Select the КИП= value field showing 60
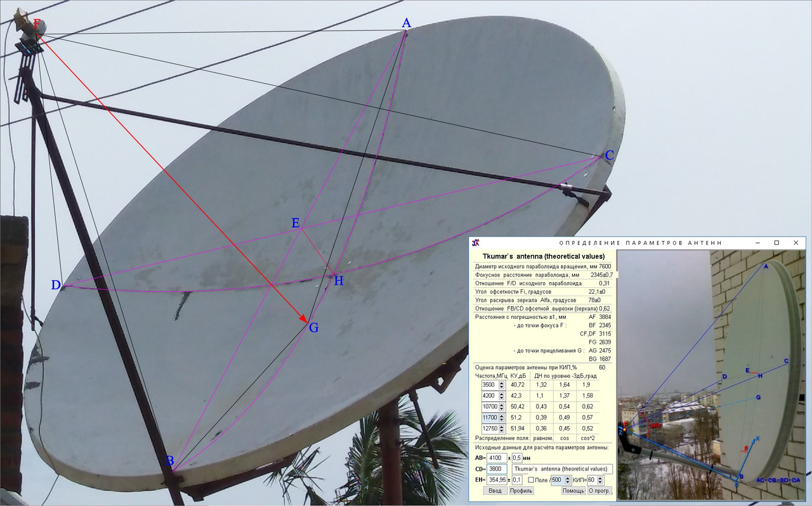Viewport: 812px width, 506px height. point(592,480)
